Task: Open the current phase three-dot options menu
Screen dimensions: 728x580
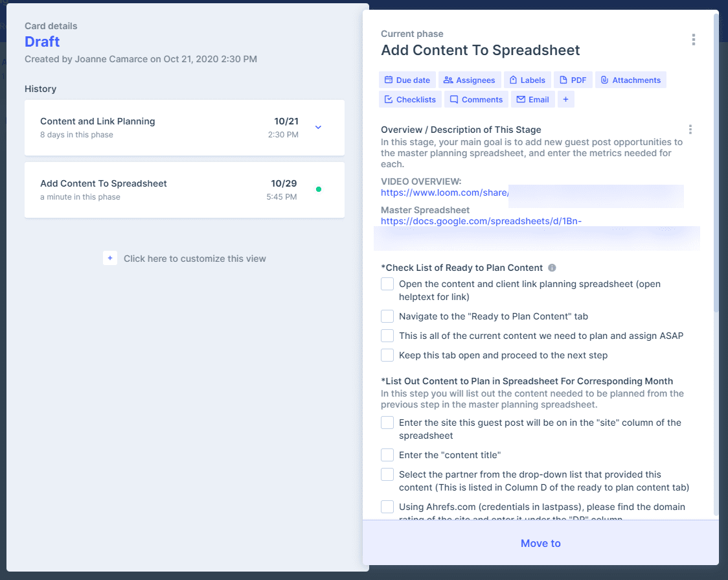Action: click(693, 40)
